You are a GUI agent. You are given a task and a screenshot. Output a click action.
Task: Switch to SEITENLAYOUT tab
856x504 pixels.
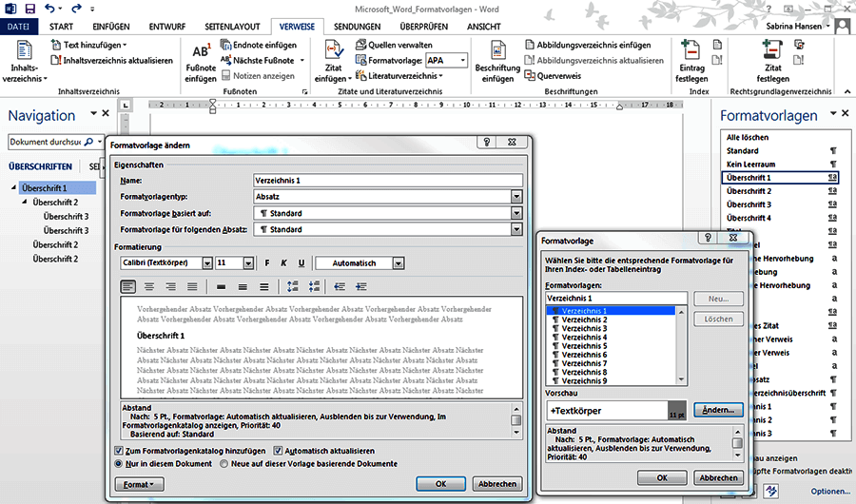(233, 27)
